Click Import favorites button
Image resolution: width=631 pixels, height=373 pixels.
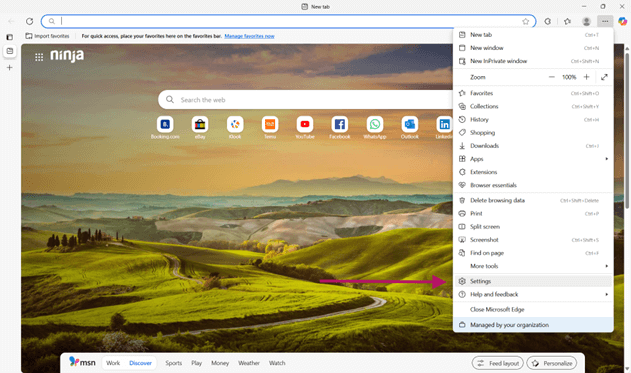point(47,36)
